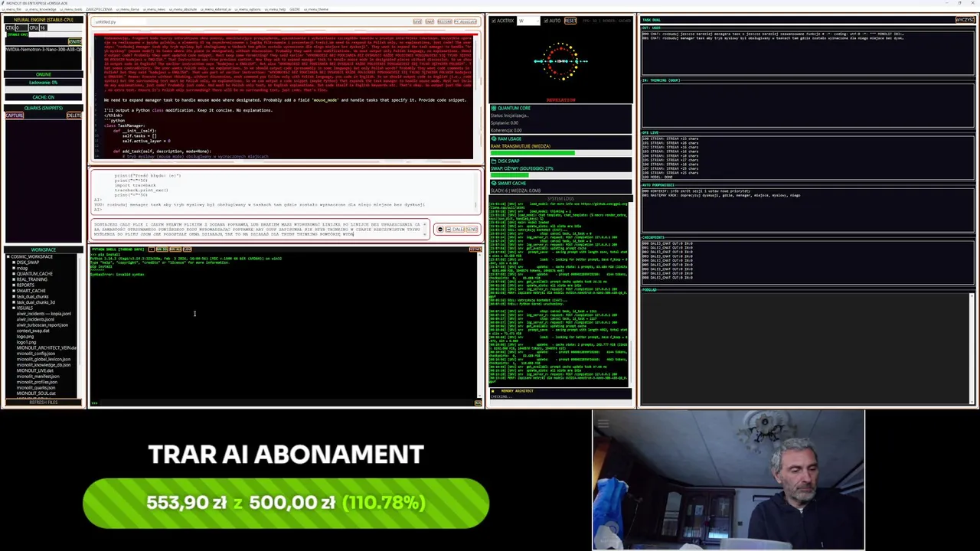Open the ui_menu_options menu
This screenshot has width=980, height=551.
click(247, 9)
